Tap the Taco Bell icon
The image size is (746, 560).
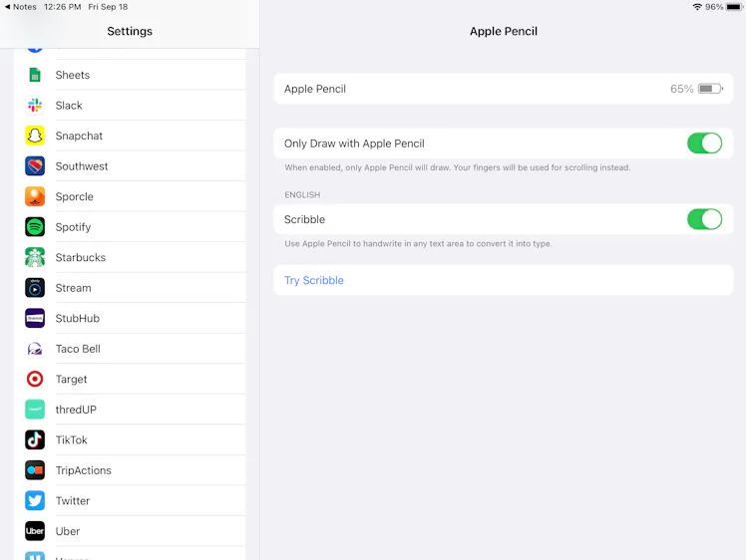click(35, 349)
